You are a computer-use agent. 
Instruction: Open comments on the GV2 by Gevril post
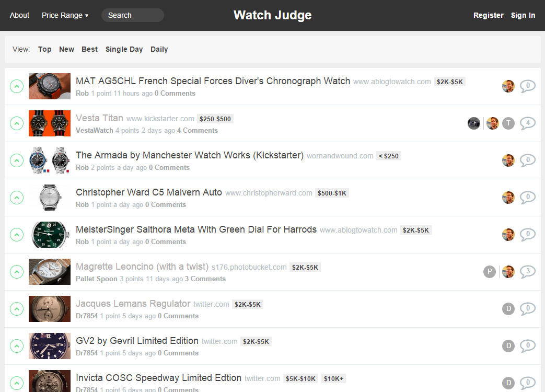[x=528, y=345]
